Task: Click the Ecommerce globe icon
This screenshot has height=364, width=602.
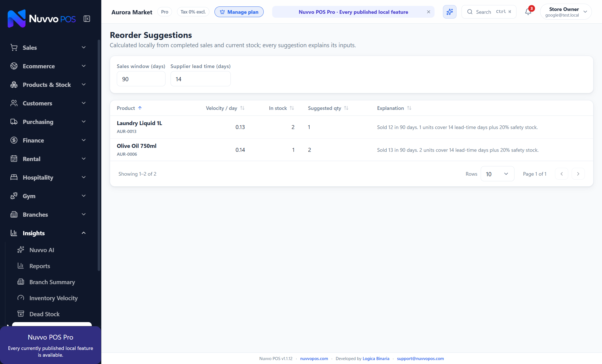Action: pyautogui.click(x=14, y=66)
